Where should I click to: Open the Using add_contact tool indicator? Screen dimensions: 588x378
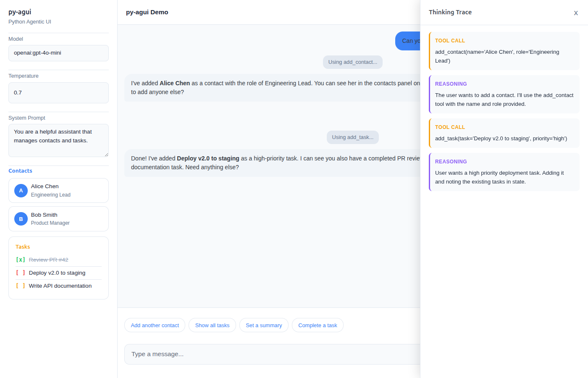click(353, 62)
